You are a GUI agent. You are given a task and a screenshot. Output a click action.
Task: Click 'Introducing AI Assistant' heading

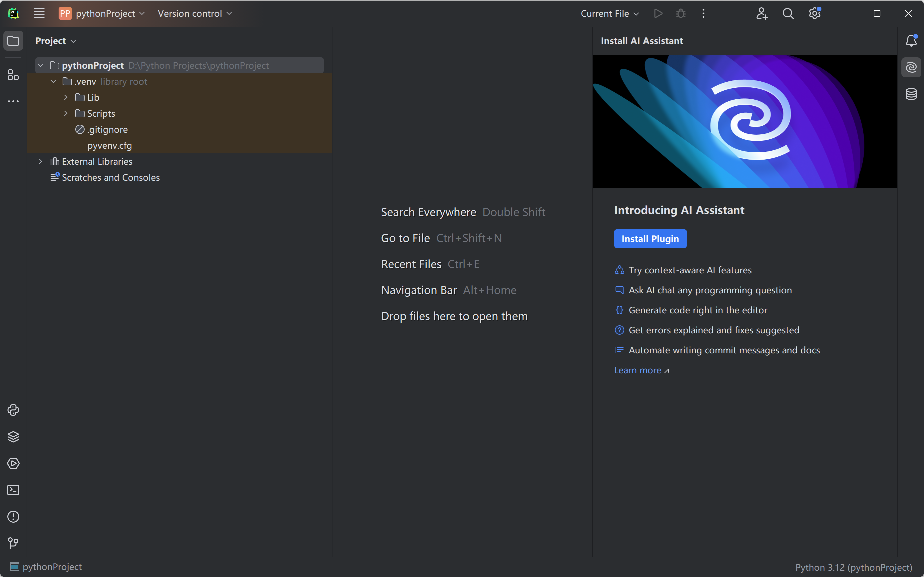coord(679,210)
